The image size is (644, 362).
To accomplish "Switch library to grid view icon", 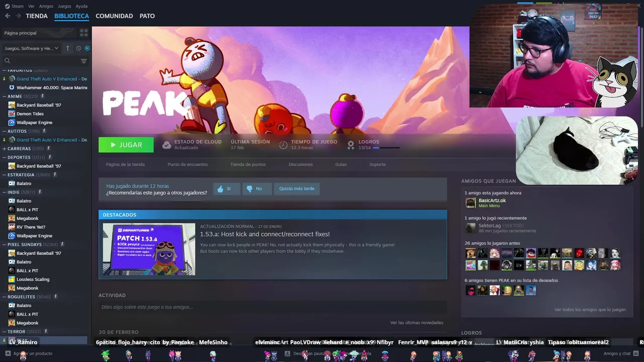I will [x=84, y=33].
